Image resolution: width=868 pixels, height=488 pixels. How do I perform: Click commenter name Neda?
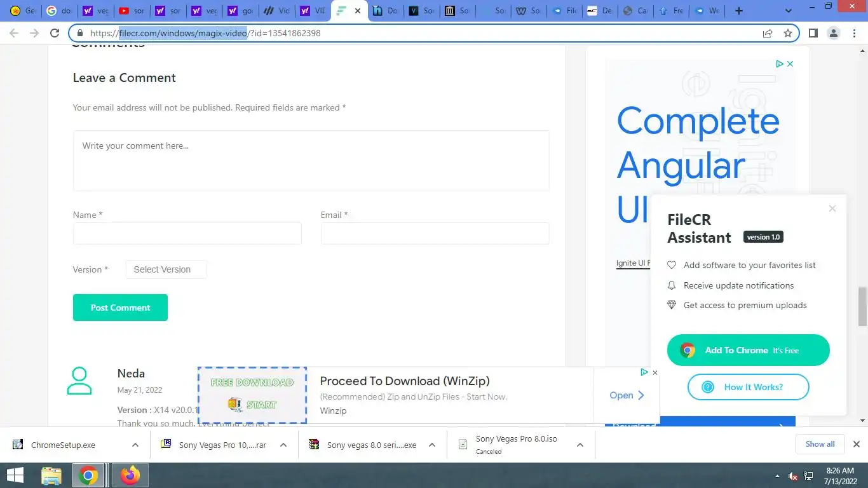tap(131, 374)
